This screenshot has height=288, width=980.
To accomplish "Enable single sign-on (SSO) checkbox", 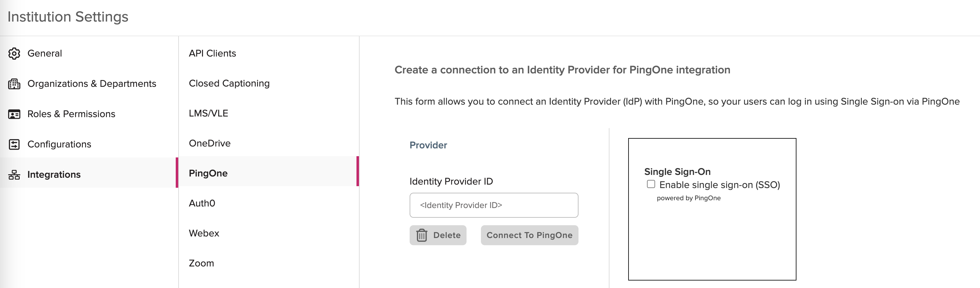I will pos(651,184).
